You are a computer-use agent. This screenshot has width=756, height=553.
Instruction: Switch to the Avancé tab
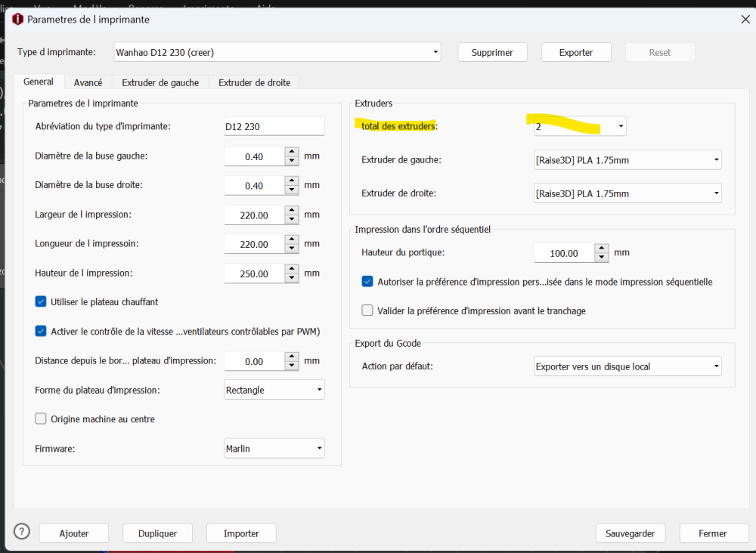88,82
